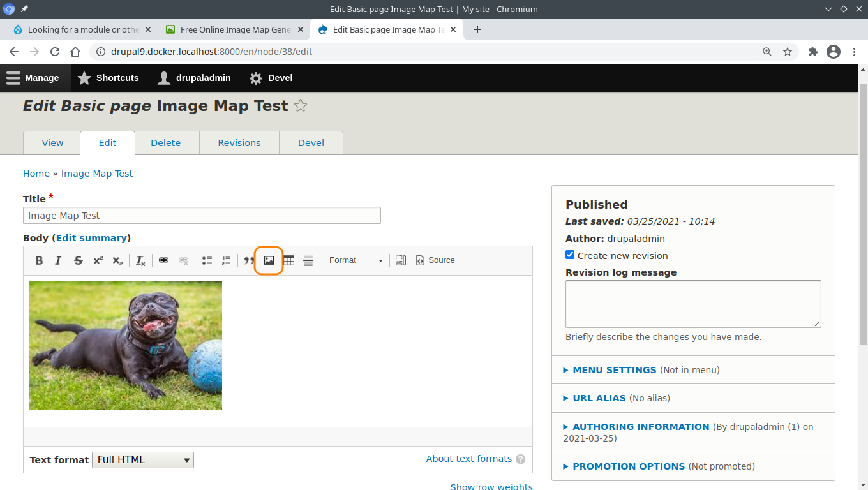This screenshot has height=490, width=868.
Task: Open the Revisions tab
Action: tap(239, 143)
